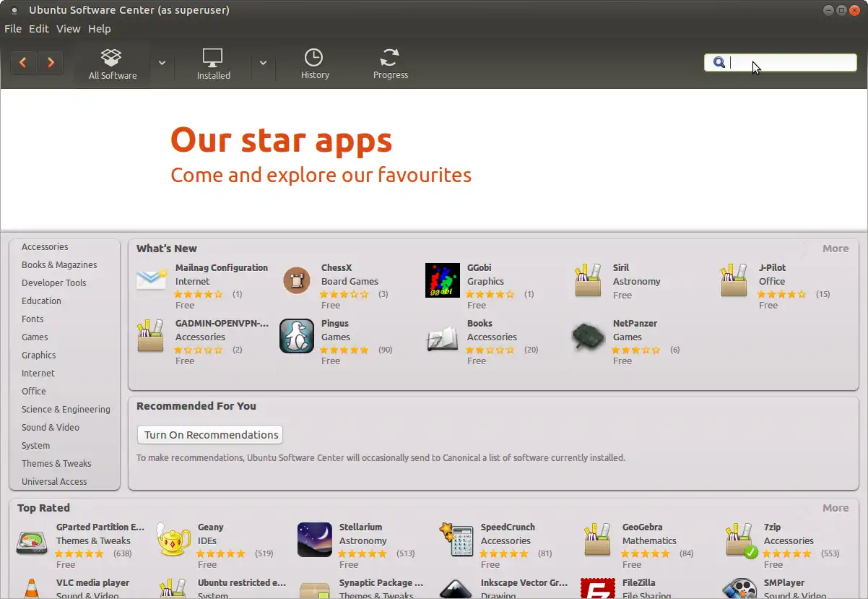Click More in What's New section
This screenshot has width=868, height=599.
836,249
